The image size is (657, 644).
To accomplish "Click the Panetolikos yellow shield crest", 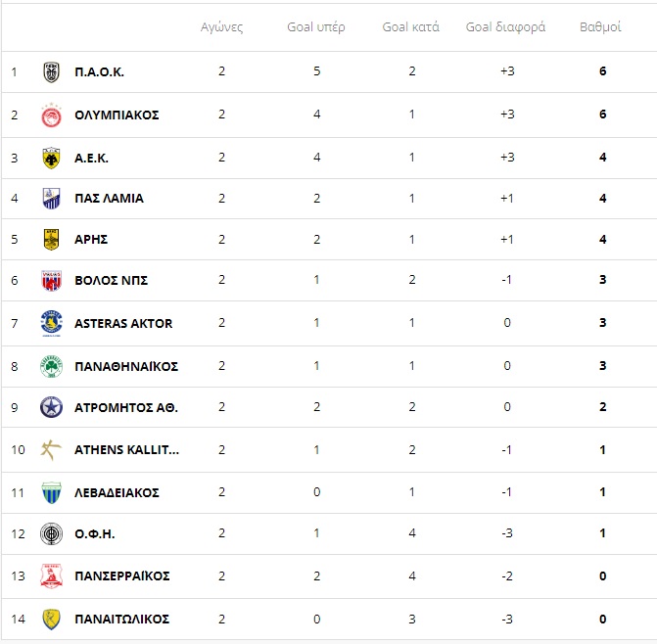I will 51,620.
